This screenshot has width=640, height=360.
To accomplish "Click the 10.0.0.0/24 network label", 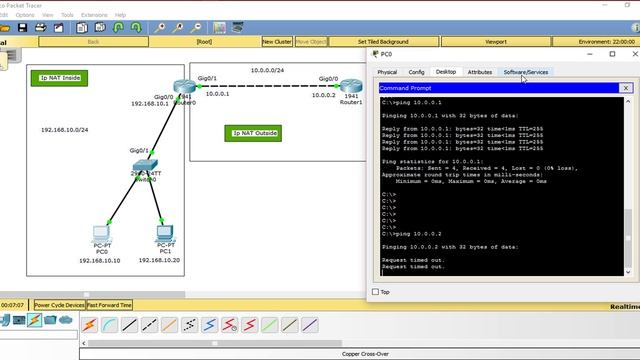I will point(267,70).
